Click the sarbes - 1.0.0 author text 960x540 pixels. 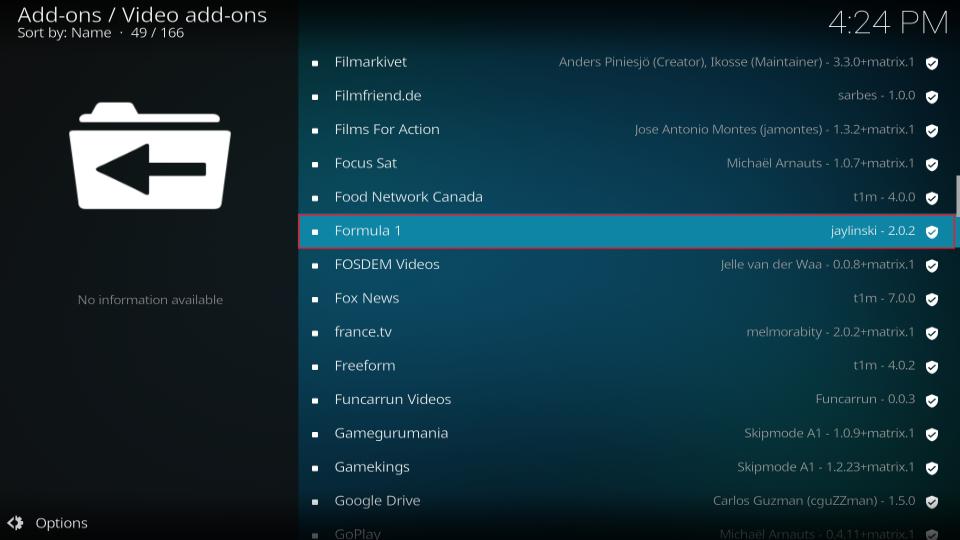(877, 96)
